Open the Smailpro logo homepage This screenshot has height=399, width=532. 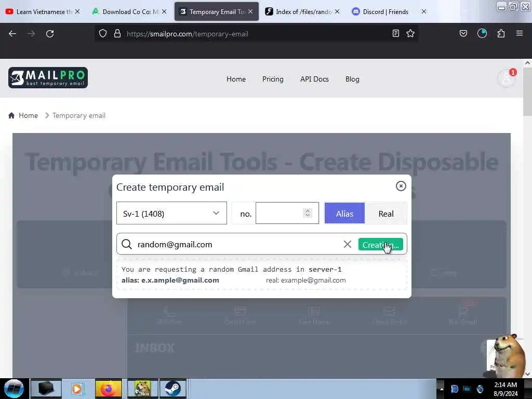click(48, 78)
